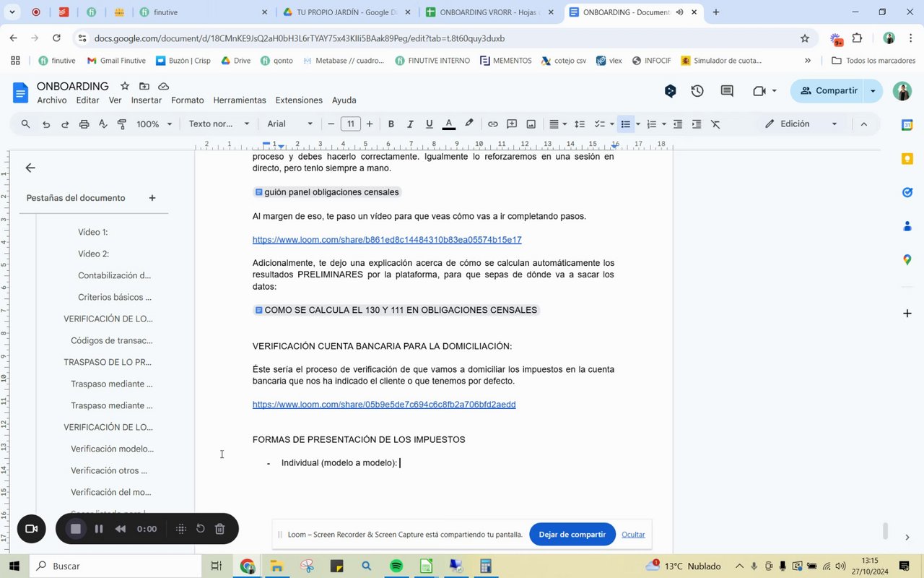The height and width of the screenshot is (578, 924).
Task: Open Google Keep in the side panel
Action: [x=907, y=159]
